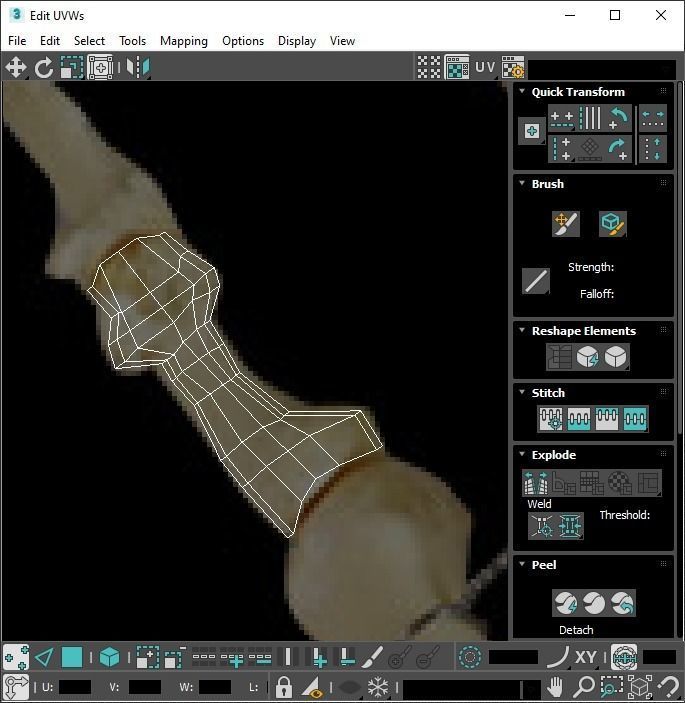Image resolution: width=685 pixels, height=703 pixels.
Task: Toggle Select by Element cube icon
Action: tap(109, 657)
